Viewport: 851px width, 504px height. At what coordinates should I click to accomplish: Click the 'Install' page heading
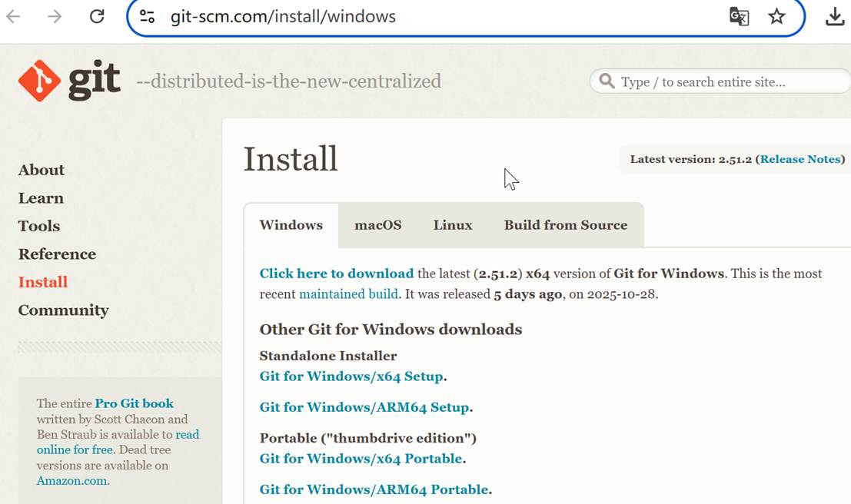(x=291, y=159)
